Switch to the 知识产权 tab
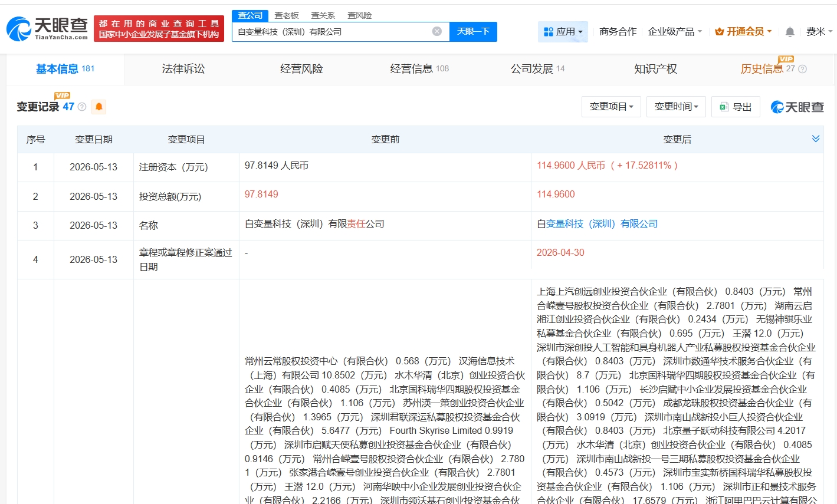Image resolution: width=837 pixels, height=504 pixels. click(655, 69)
